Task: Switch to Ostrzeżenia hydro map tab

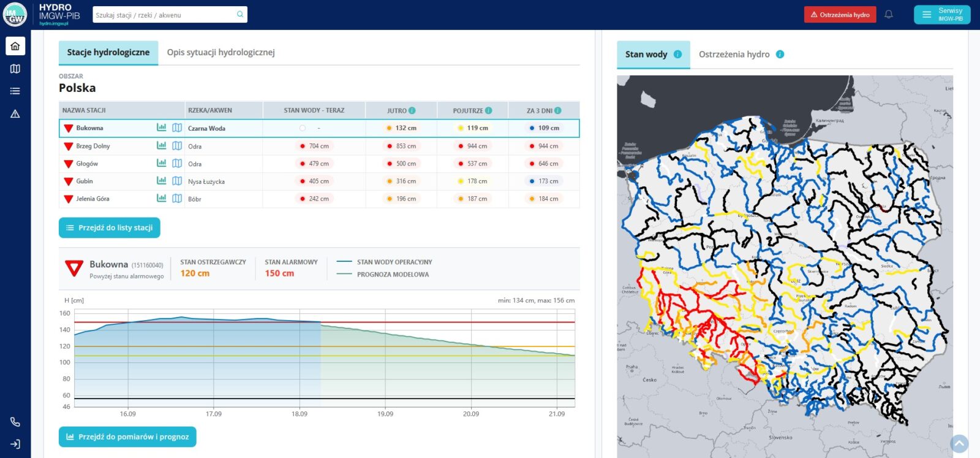Action: [734, 55]
